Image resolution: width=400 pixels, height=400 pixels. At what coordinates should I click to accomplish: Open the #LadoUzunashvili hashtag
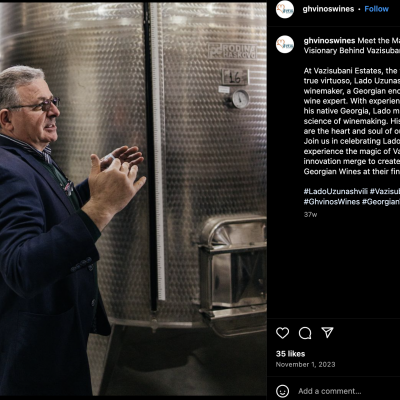coord(336,191)
